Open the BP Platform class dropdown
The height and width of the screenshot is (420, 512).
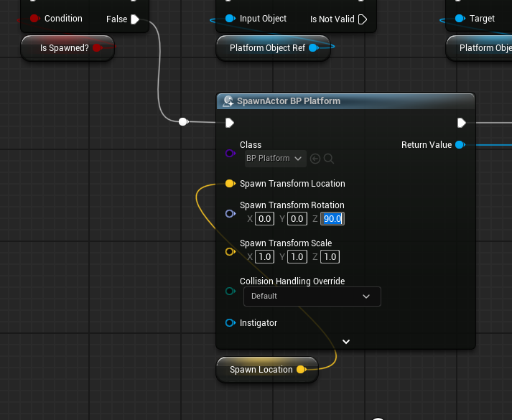pos(275,159)
